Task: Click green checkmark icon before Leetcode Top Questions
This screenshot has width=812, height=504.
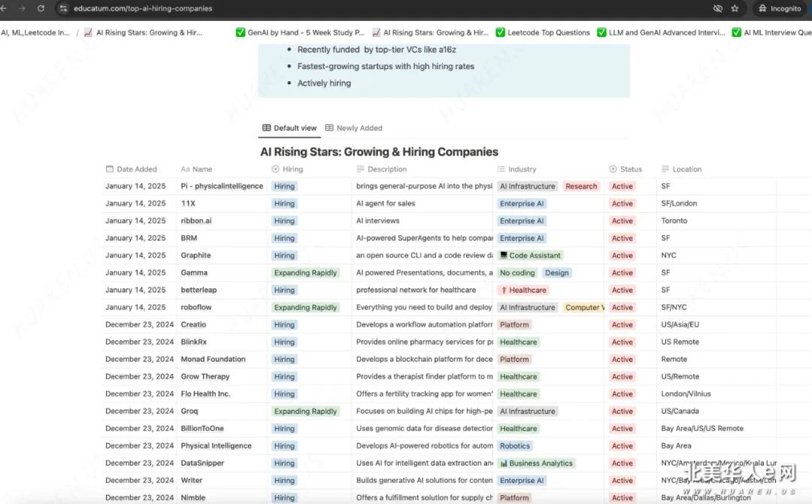Action: tap(500, 32)
